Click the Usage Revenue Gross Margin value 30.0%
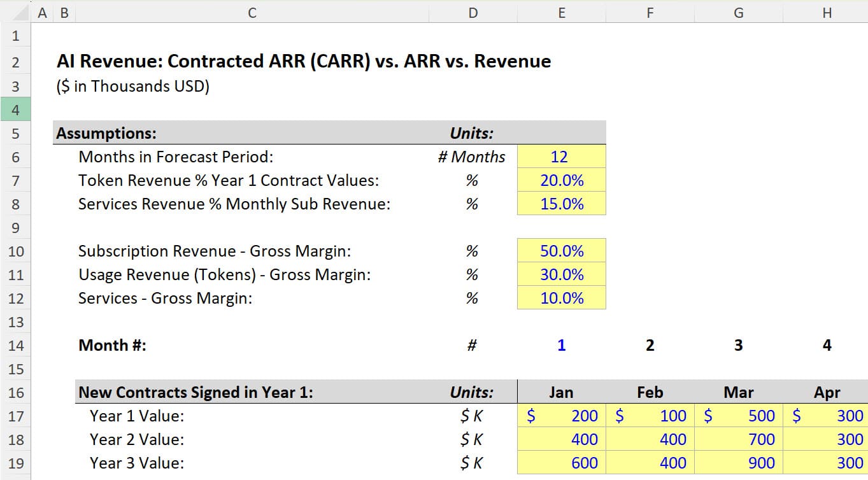Screen dimensions: 868x480 point(561,274)
